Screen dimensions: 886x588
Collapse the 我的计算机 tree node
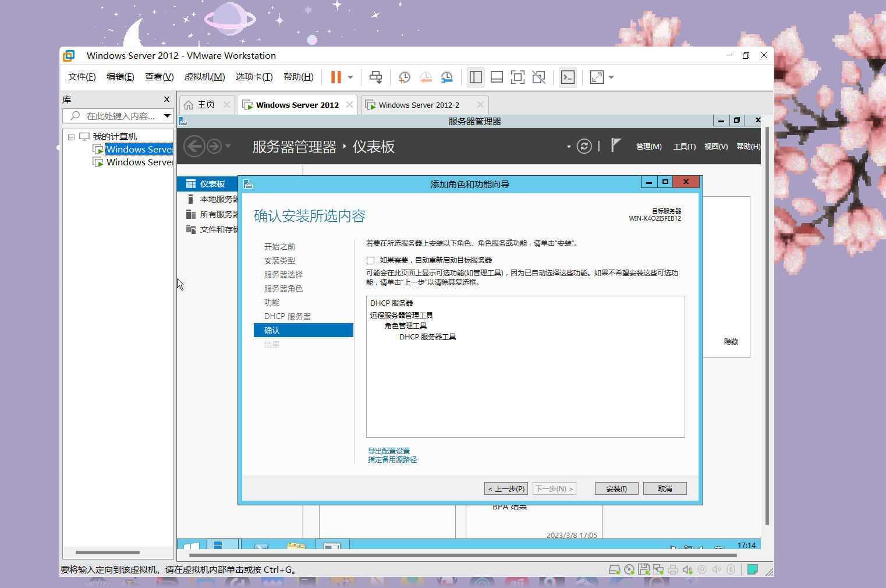pos(71,137)
